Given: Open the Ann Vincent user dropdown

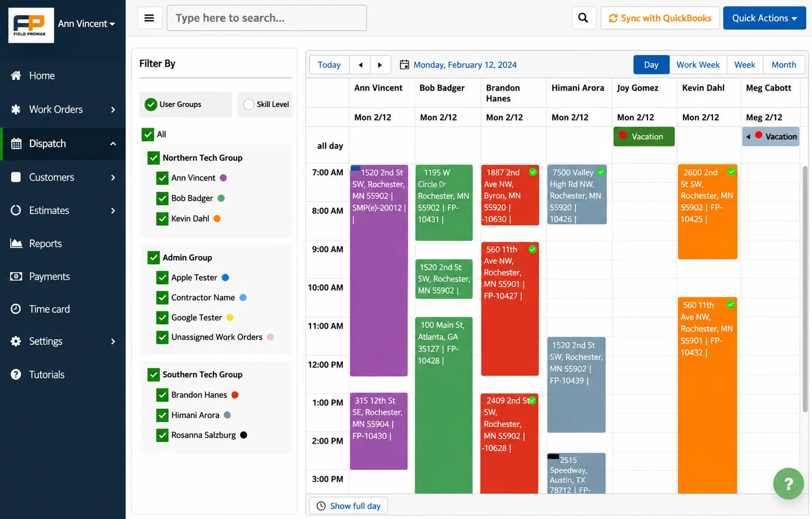Looking at the screenshot, I should 86,24.
